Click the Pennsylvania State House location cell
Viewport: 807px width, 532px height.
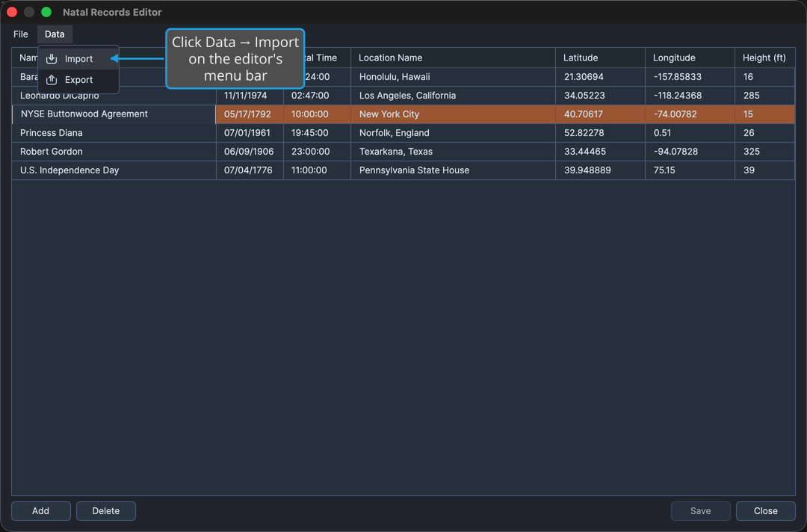(453, 170)
